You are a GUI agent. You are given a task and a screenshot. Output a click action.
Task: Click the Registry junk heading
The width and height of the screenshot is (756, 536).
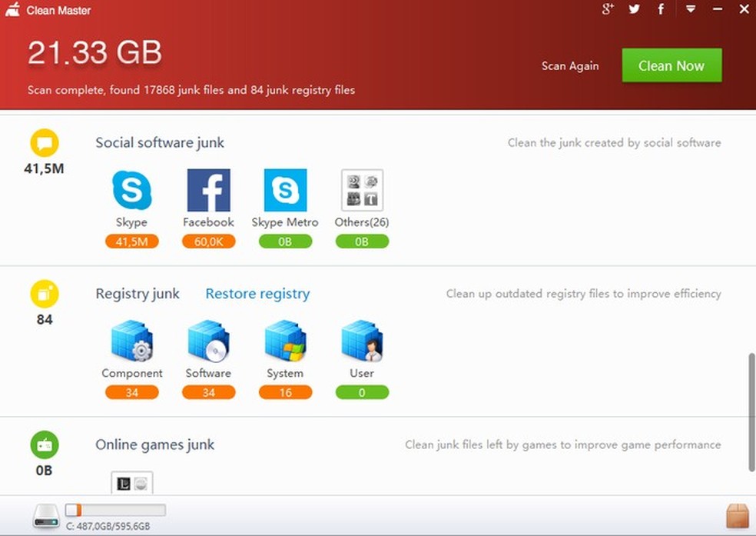[x=138, y=294]
